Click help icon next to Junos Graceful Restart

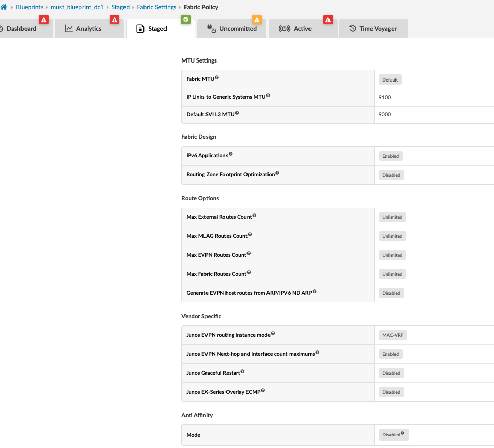(242, 372)
